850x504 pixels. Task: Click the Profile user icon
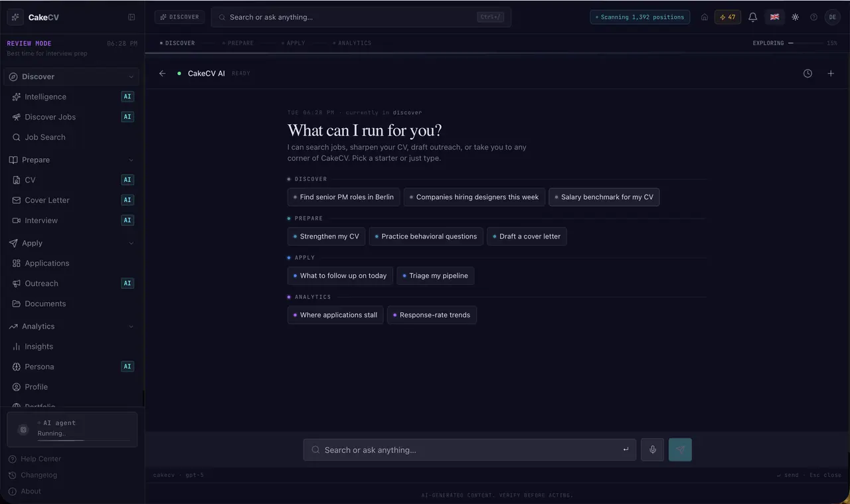click(x=17, y=387)
